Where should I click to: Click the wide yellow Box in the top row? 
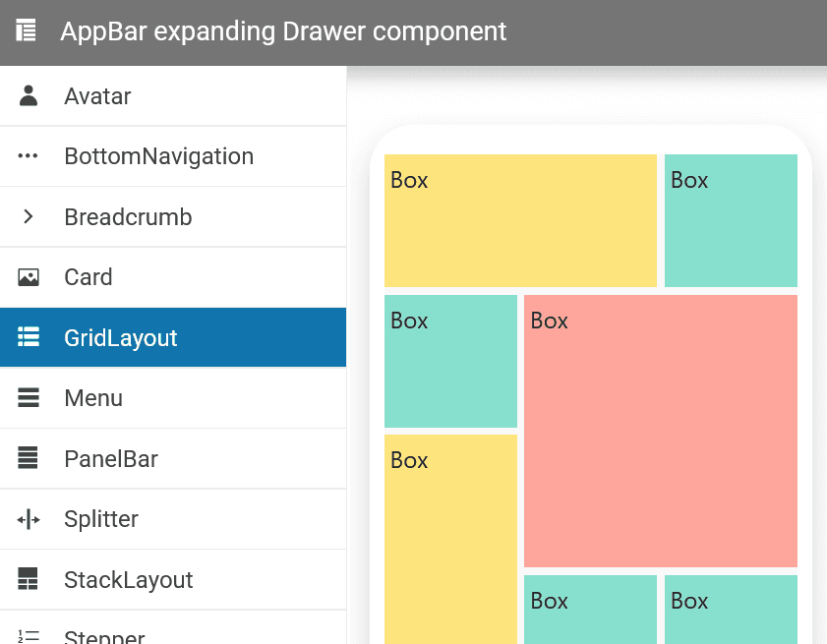[520, 220]
